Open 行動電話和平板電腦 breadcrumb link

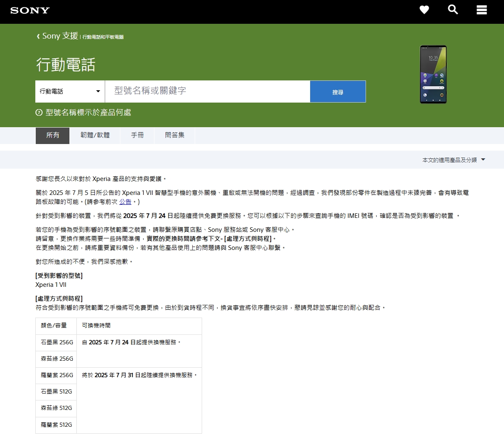tap(103, 37)
